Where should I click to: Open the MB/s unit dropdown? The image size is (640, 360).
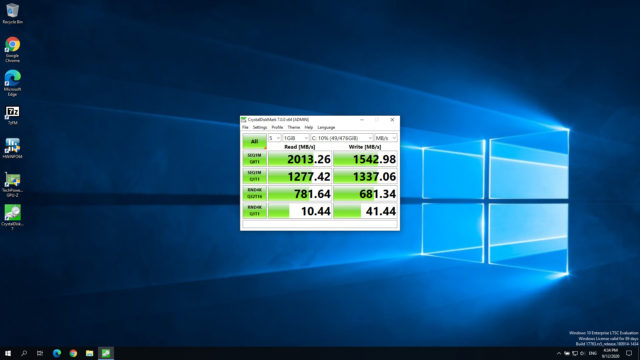point(386,138)
